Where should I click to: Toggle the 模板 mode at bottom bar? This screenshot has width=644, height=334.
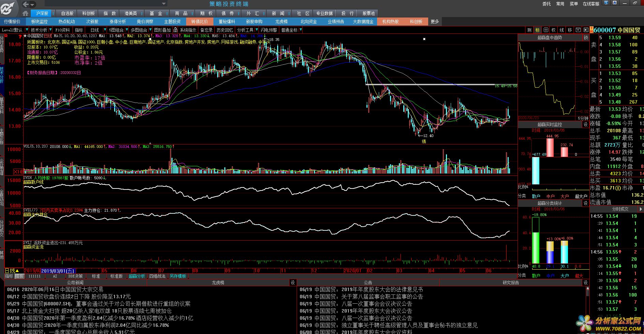(19, 276)
